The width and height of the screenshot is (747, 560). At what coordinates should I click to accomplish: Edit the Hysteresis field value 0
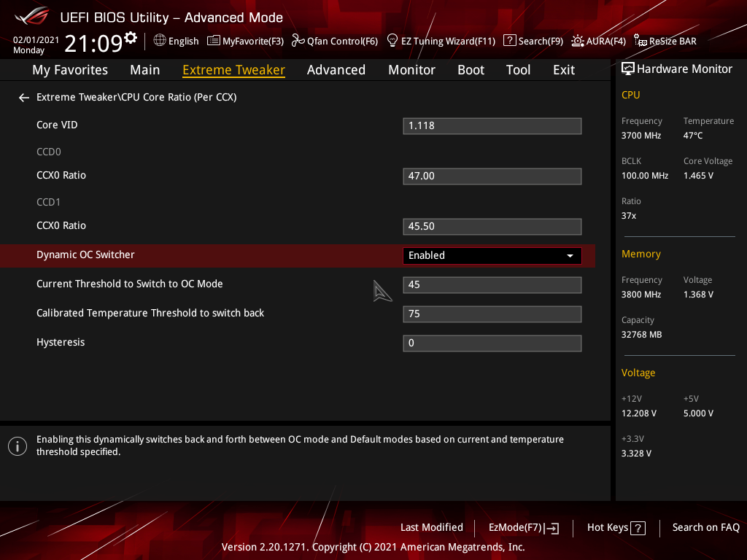pyautogui.click(x=492, y=343)
